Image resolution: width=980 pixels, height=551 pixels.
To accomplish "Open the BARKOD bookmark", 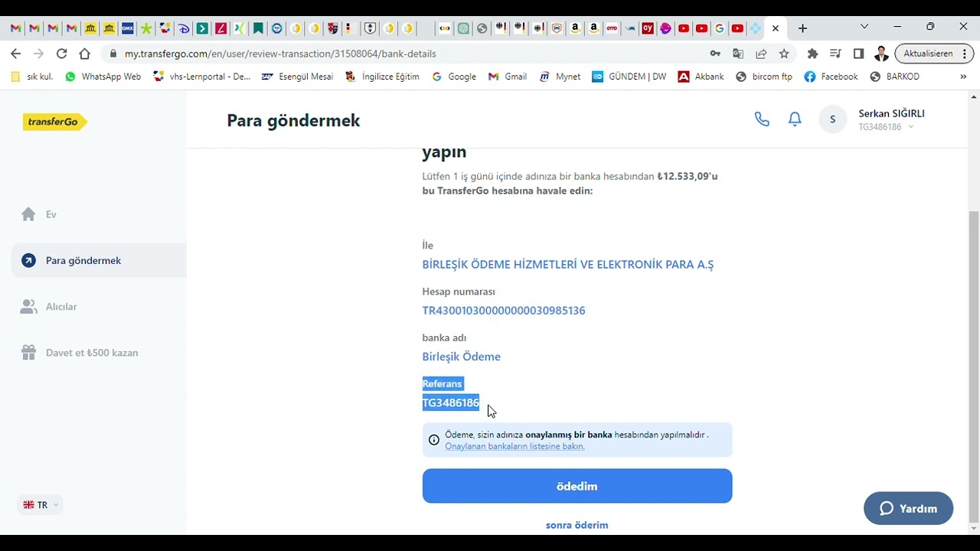I will [895, 77].
